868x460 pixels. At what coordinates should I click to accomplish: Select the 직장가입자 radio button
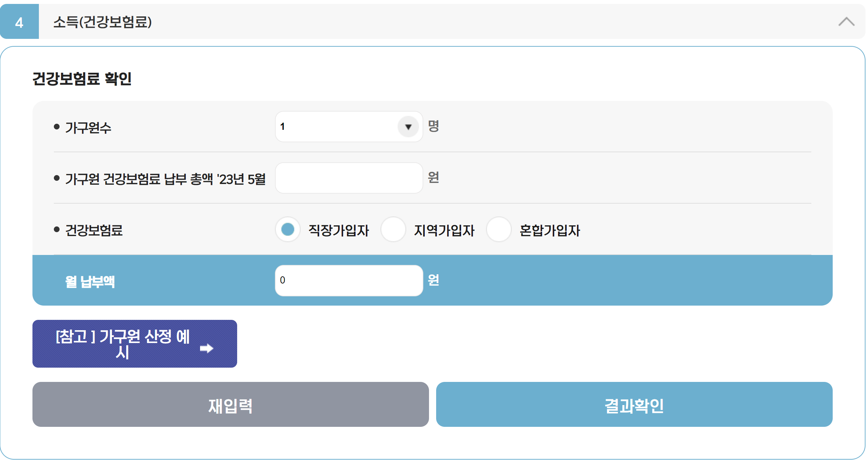[x=287, y=230]
